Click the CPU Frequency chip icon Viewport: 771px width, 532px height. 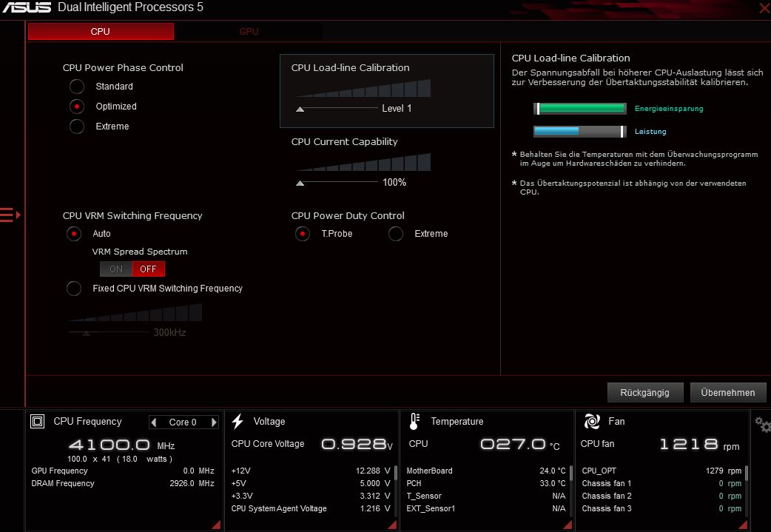coord(38,421)
